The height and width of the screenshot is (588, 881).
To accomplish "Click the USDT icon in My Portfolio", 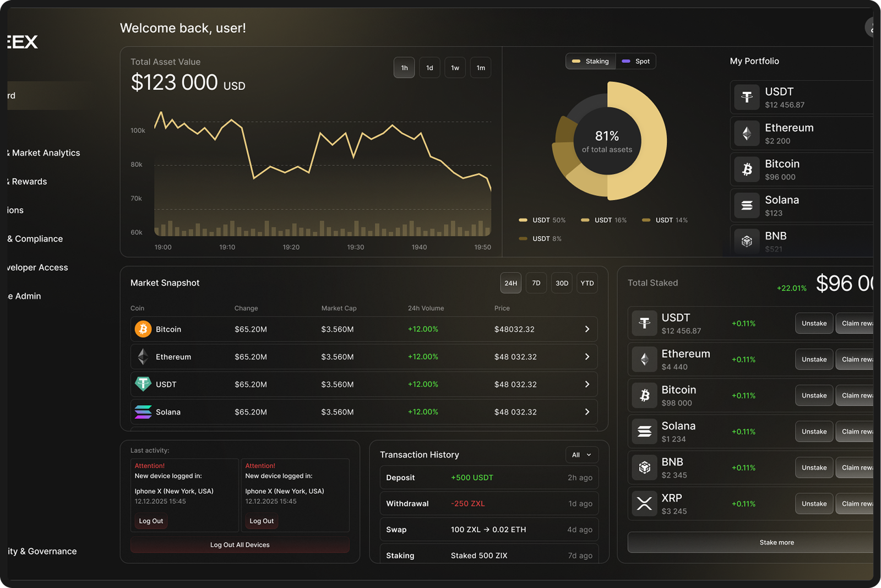I will (x=747, y=97).
